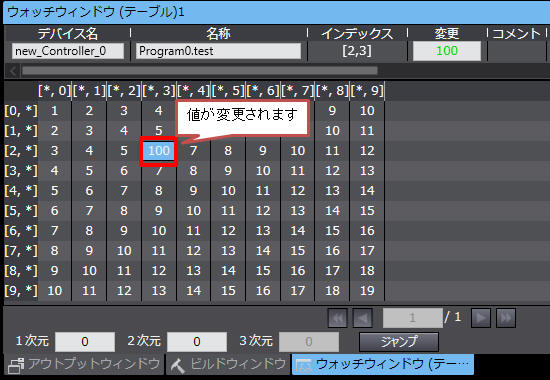The height and width of the screenshot is (380, 550).
Task: Click row header [5, *]
Action: click(x=21, y=211)
